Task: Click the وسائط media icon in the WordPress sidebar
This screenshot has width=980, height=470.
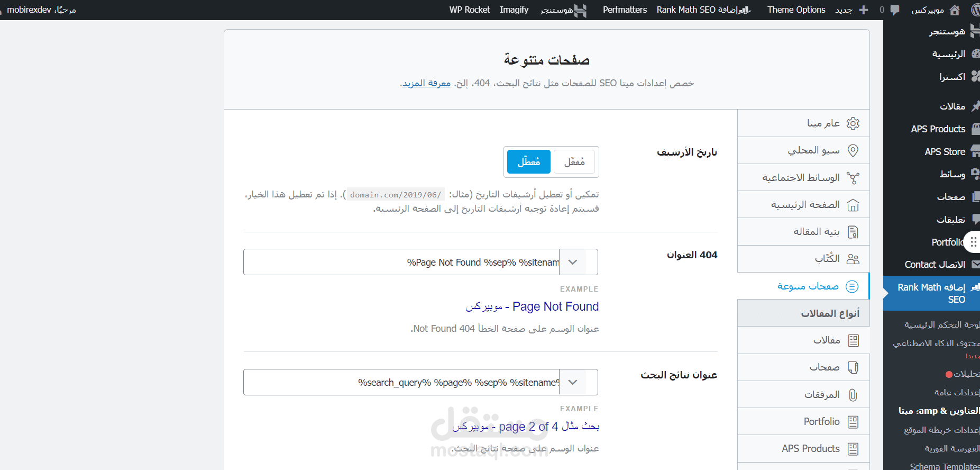Action: [x=975, y=174]
